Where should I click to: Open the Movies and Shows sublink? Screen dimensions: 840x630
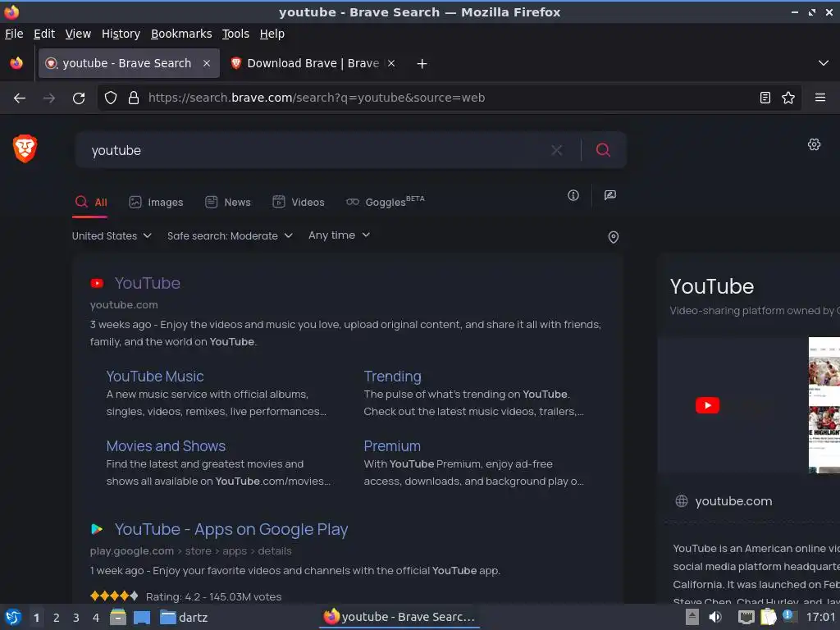point(166,445)
